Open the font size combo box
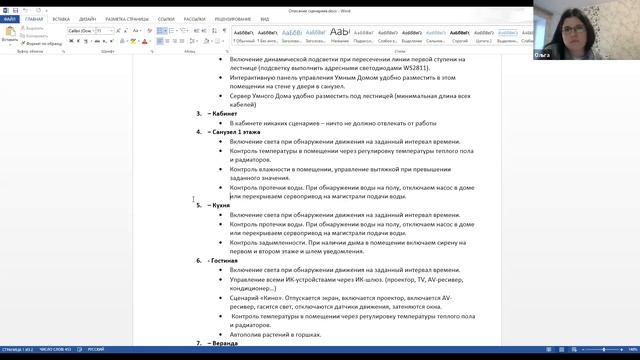The height and width of the screenshot is (360, 640). pos(104,31)
